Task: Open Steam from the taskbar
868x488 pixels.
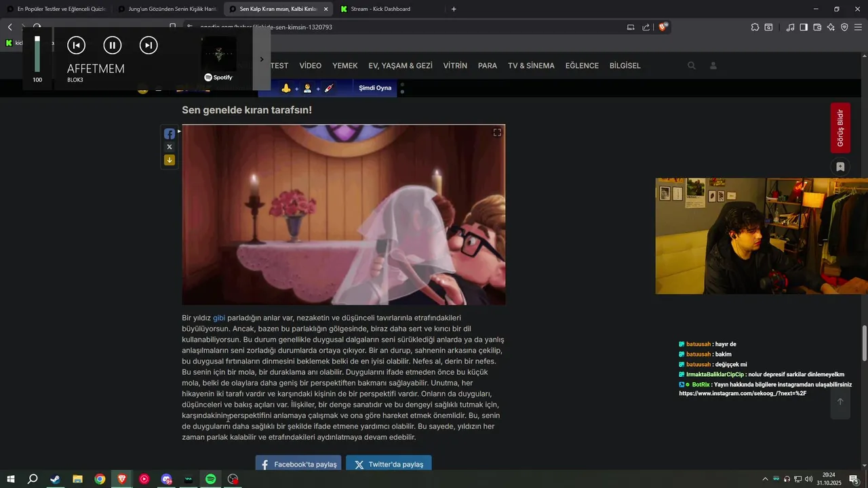Action: coord(55,479)
